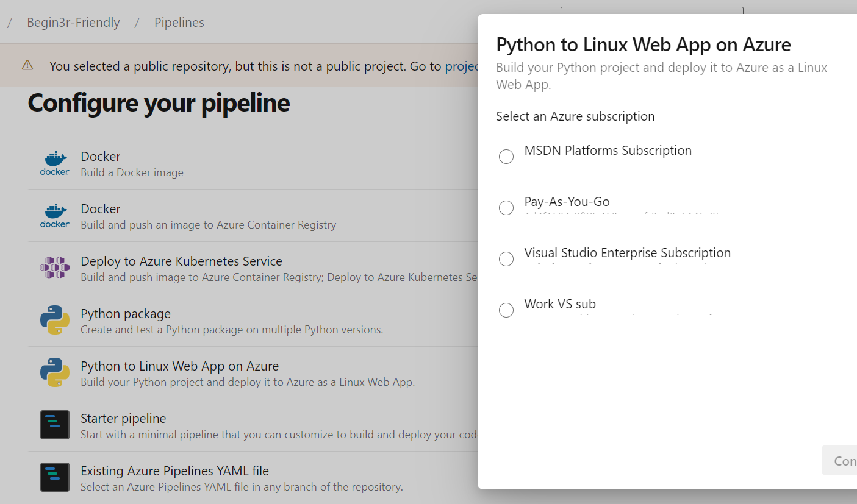Follow the project link in the warning banner
Screen dimensions: 857x504
[461, 66]
